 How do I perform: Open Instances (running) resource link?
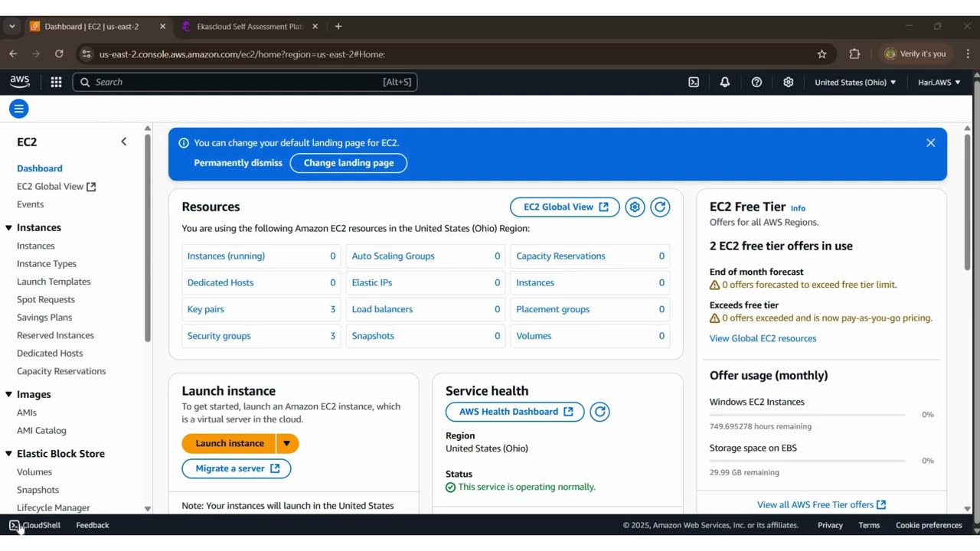coord(226,256)
